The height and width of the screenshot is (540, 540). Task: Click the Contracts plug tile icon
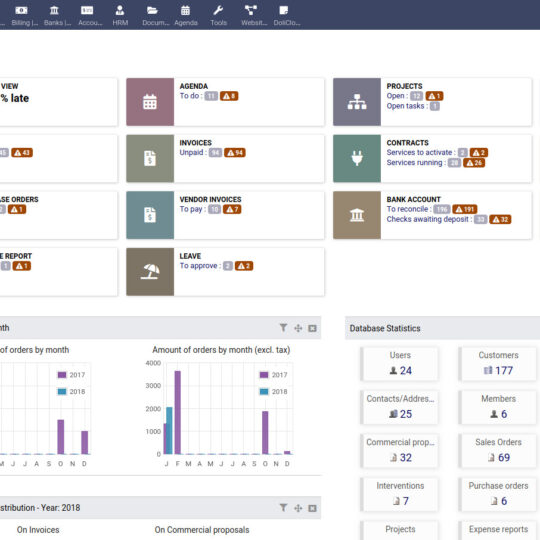click(357, 158)
